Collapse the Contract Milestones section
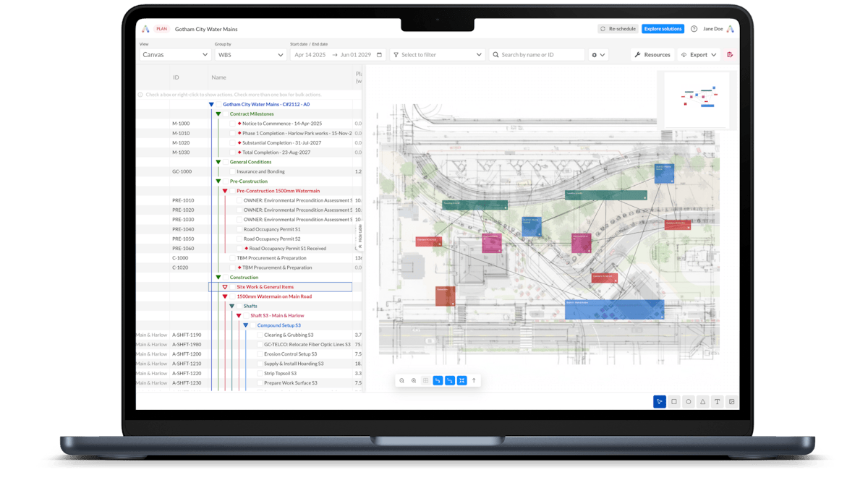868x488 pixels. (x=218, y=114)
